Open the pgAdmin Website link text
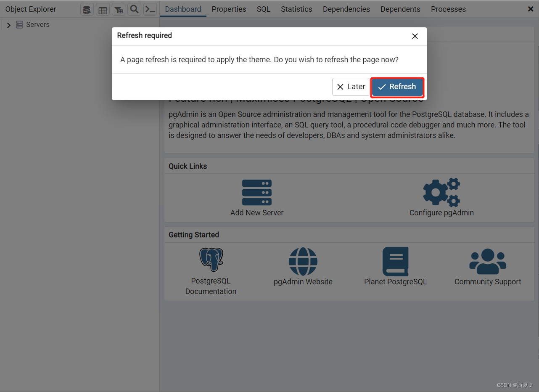The height and width of the screenshot is (392, 539). tap(303, 282)
